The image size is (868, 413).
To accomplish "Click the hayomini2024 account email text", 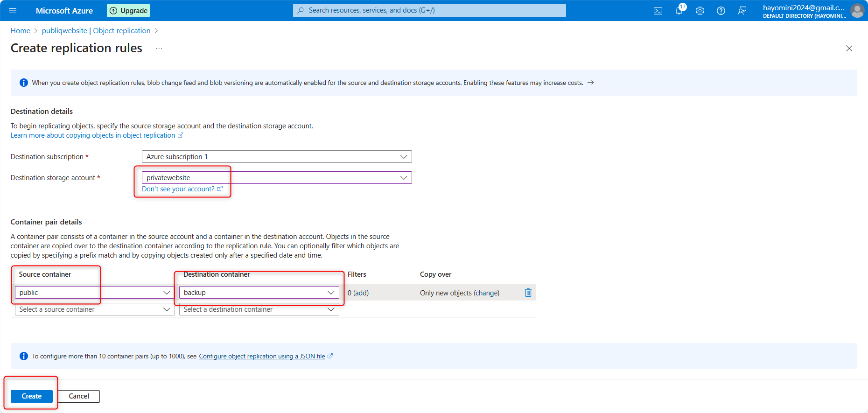I will coord(804,7).
